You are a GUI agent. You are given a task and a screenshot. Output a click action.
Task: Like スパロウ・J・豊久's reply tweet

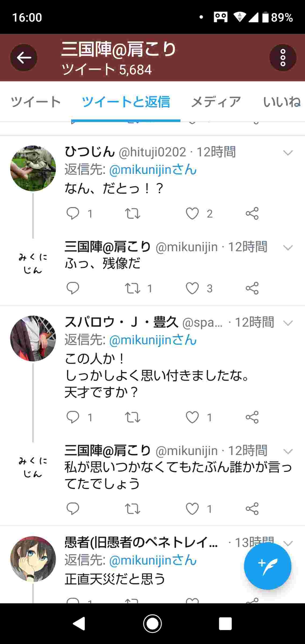(192, 417)
